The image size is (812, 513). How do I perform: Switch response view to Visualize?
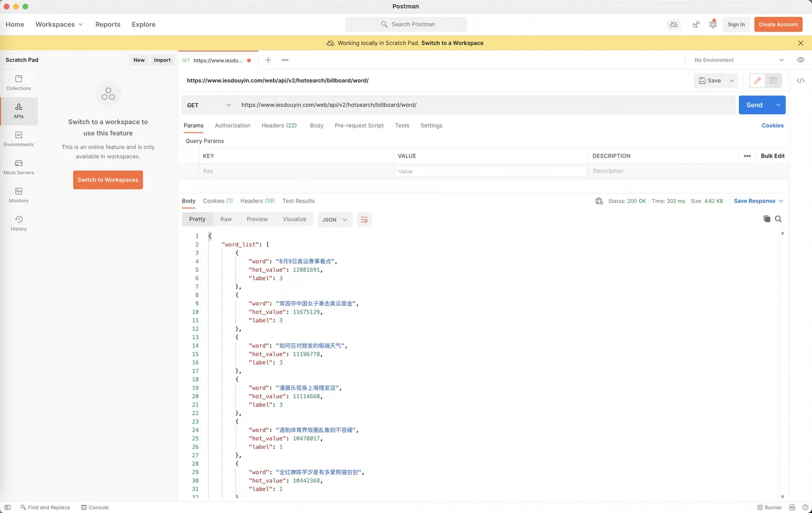295,219
